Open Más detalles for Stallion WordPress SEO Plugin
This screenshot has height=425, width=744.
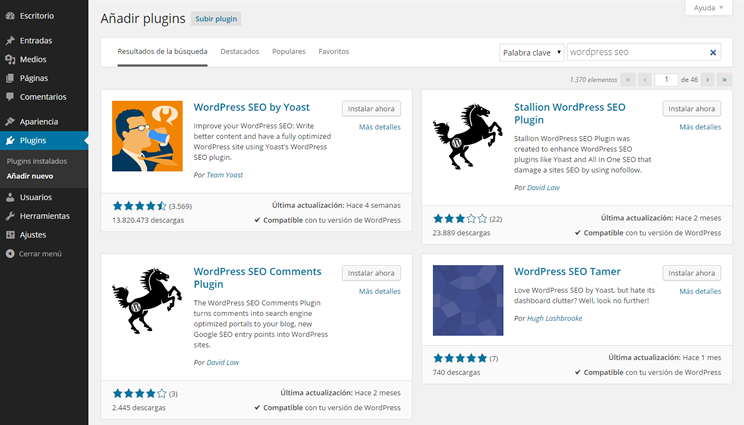pos(700,127)
